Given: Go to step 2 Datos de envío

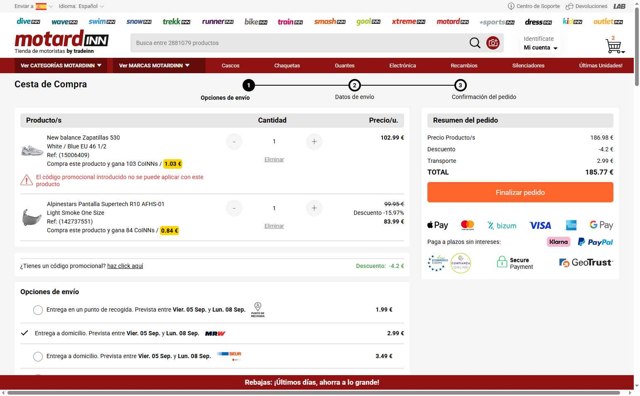Looking at the screenshot, I should pos(354,85).
